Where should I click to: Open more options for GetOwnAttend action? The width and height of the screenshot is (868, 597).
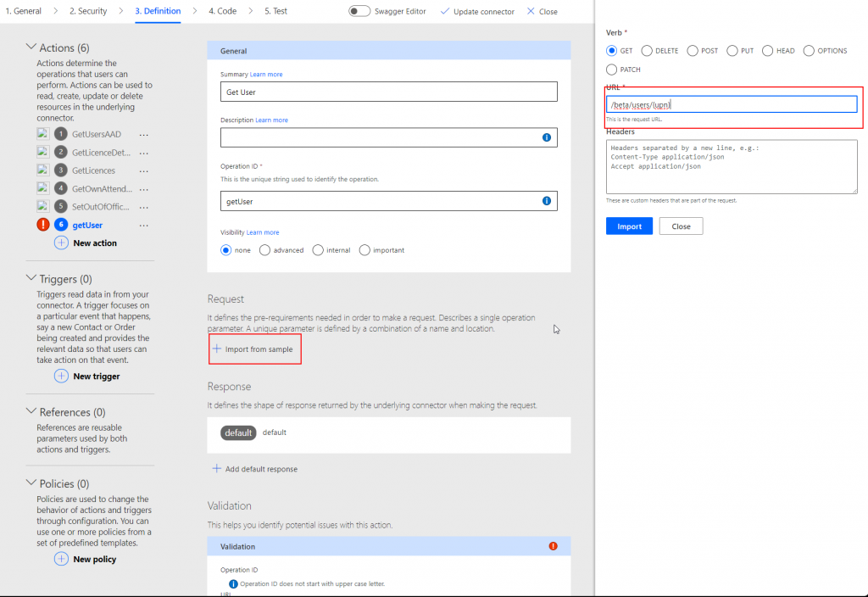pos(144,189)
